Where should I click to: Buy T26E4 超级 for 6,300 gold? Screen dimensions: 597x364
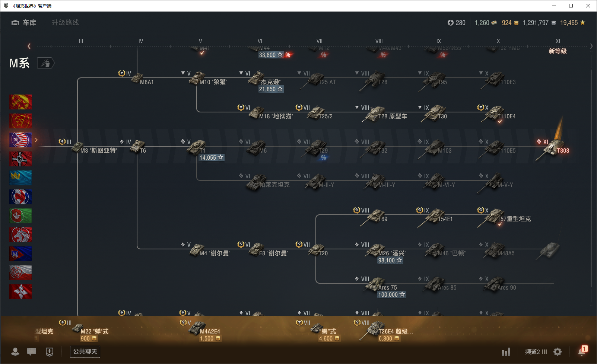pyautogui.click(x=389, y=338)
